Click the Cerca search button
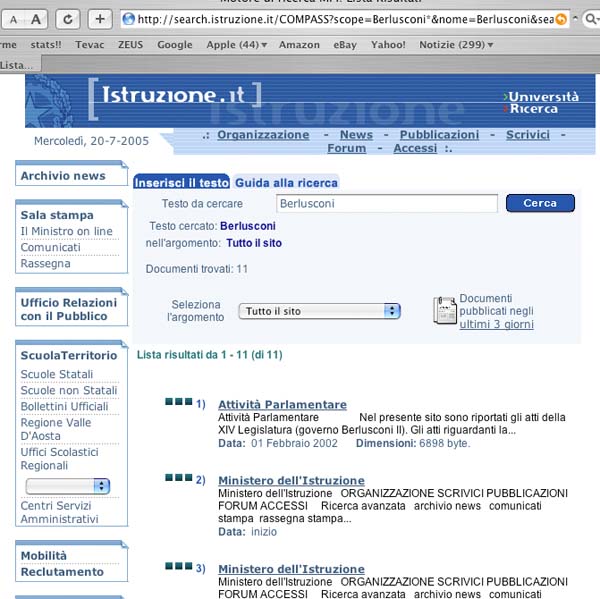This screenshot has height=599, width=600. coord(540,203)
